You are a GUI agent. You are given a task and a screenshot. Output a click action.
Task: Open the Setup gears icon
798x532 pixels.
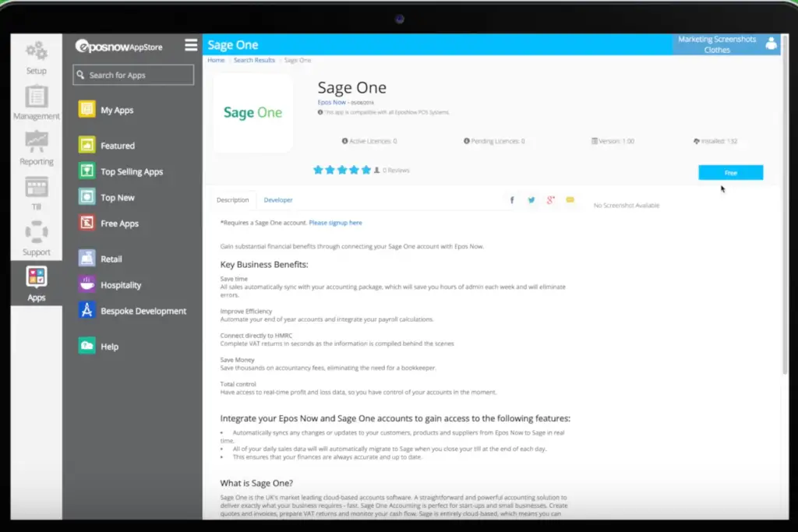(x=36, y=51)
